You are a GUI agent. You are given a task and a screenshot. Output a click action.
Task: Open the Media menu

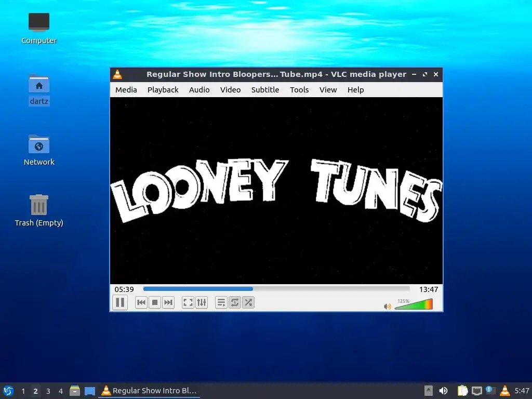pyautogui.click(x=126, y=90)
